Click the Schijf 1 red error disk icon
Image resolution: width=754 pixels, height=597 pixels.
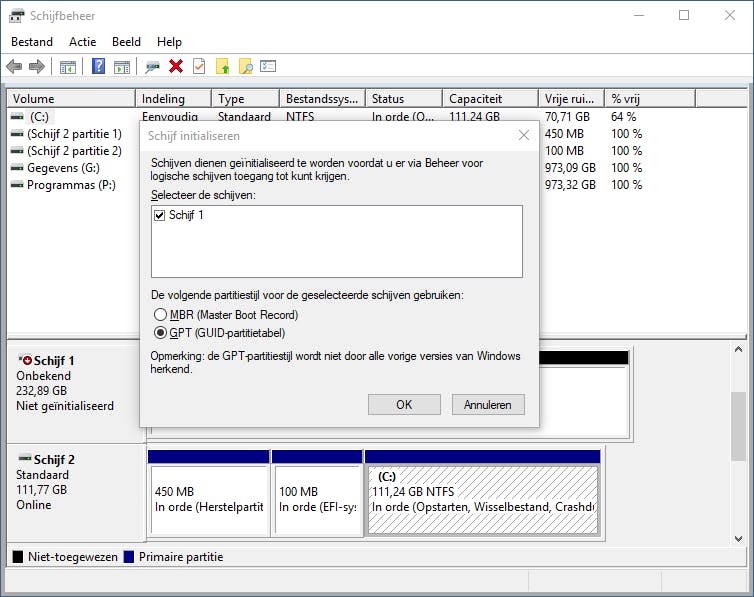pyautogui.click(x=25, y=360)
